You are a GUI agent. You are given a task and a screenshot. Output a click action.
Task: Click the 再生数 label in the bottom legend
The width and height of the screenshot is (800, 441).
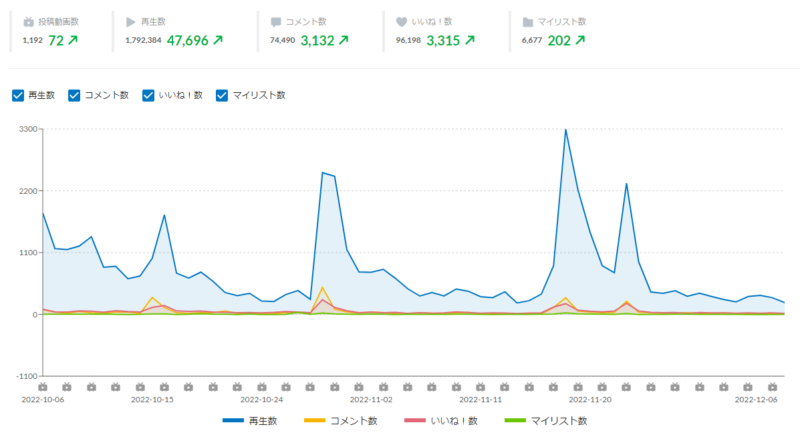263,421
